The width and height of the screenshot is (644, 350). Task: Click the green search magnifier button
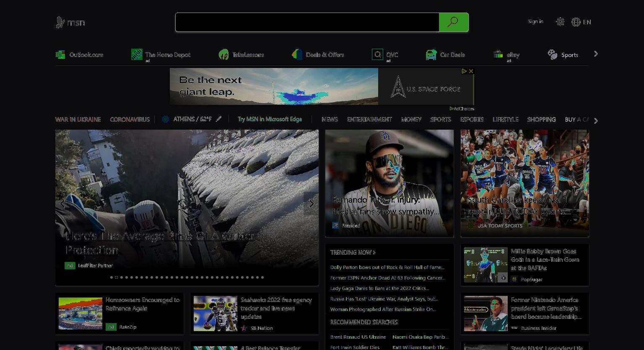coord(454,22)
